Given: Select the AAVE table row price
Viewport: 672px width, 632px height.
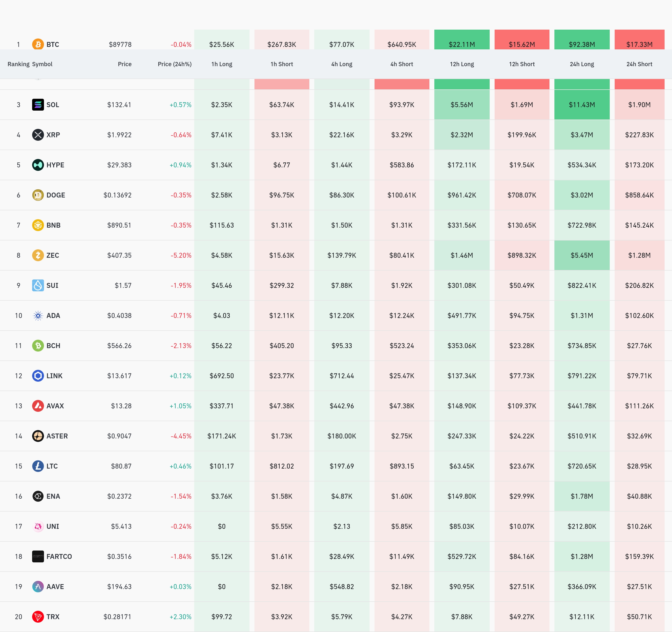Looking at the screenshot, I should [x=119, y=586].
